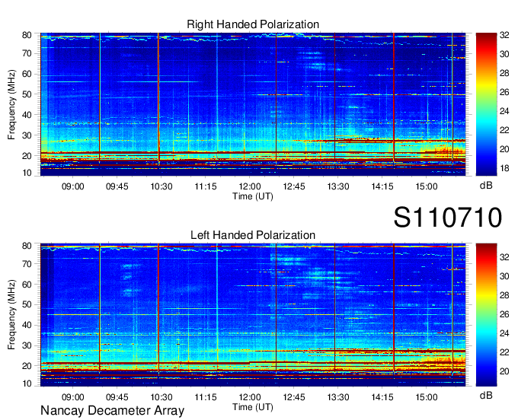
Task: Click the 14:15 tick on the top time axis
Action: coord(382,186)
